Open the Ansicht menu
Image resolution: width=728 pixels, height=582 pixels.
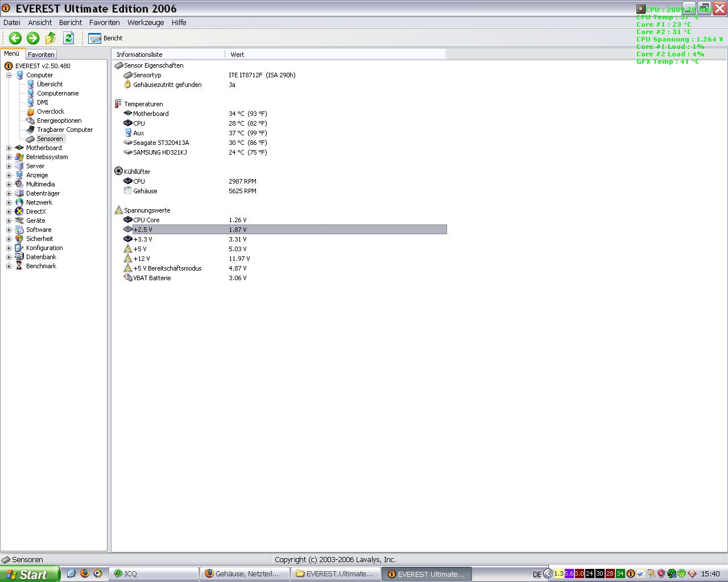coord(40,22)
